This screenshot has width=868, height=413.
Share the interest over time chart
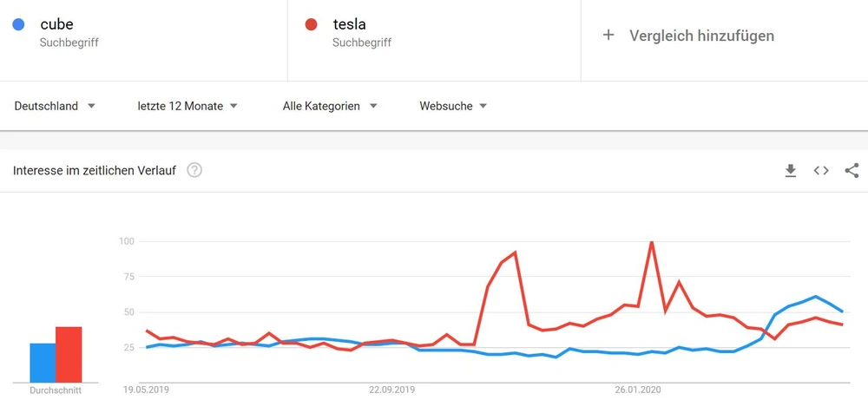[852, 171]
